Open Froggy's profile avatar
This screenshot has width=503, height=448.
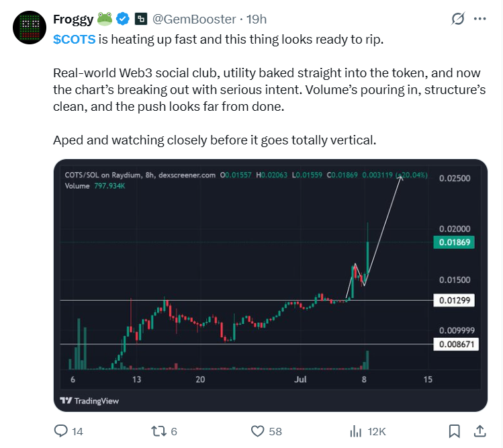point(30,28)
